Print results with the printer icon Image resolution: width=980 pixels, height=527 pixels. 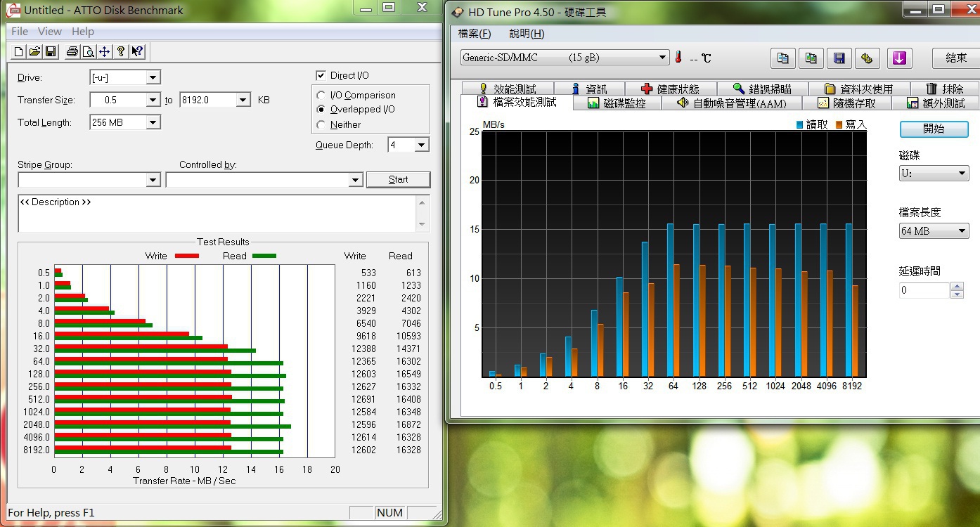72,51
